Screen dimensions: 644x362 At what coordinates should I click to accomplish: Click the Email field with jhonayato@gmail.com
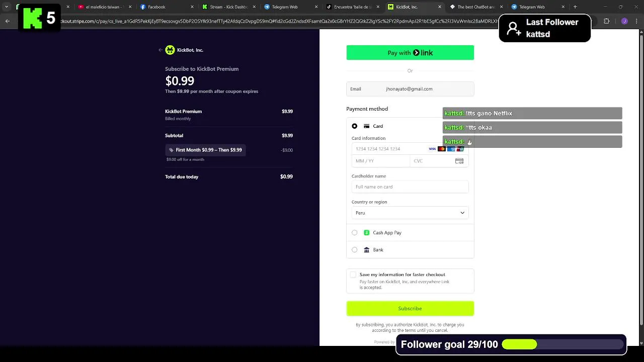410,89
